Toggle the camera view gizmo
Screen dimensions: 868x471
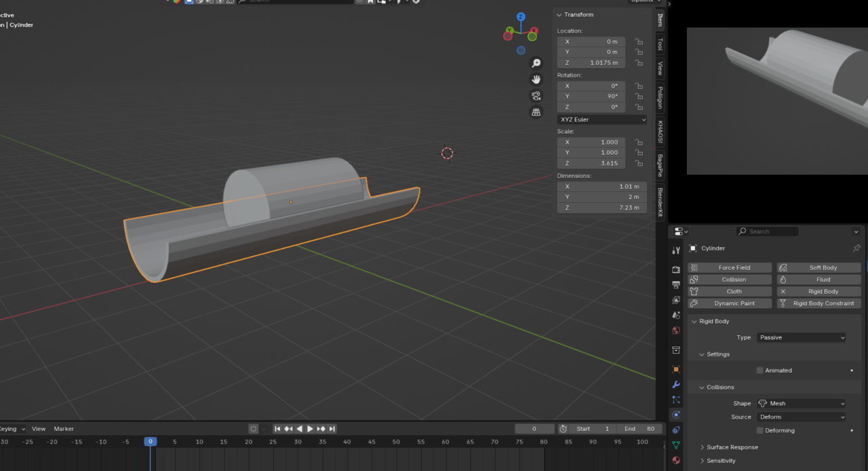point(536,96)
